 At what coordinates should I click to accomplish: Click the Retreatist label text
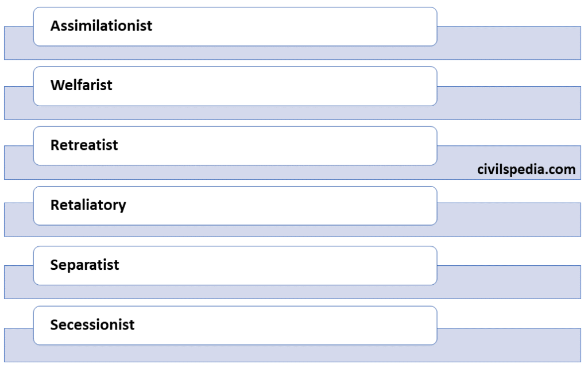click(x=84, y=145)
